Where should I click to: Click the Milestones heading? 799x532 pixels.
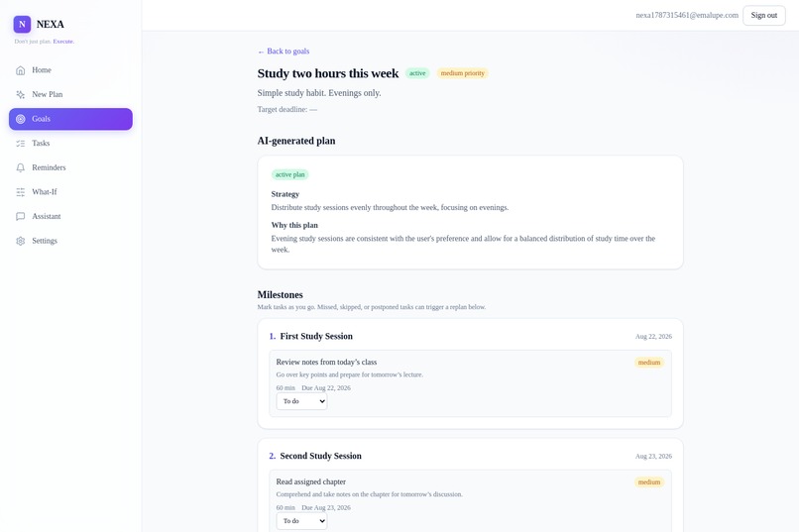tap(280, 295)
